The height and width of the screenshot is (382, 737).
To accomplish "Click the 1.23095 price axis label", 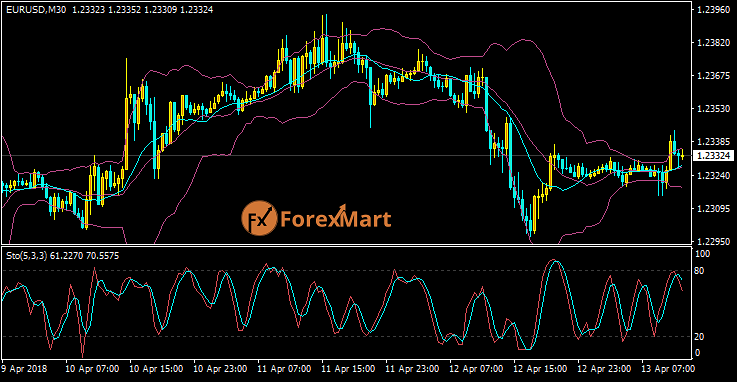I will [713, 208].
